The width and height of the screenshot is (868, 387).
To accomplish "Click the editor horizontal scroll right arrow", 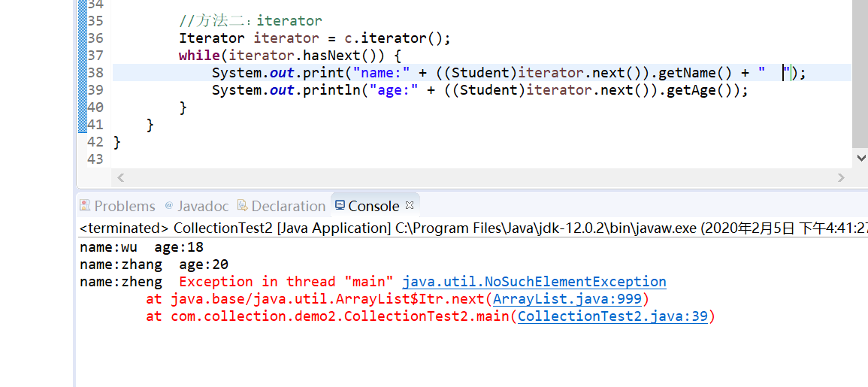I will [841, 178].
